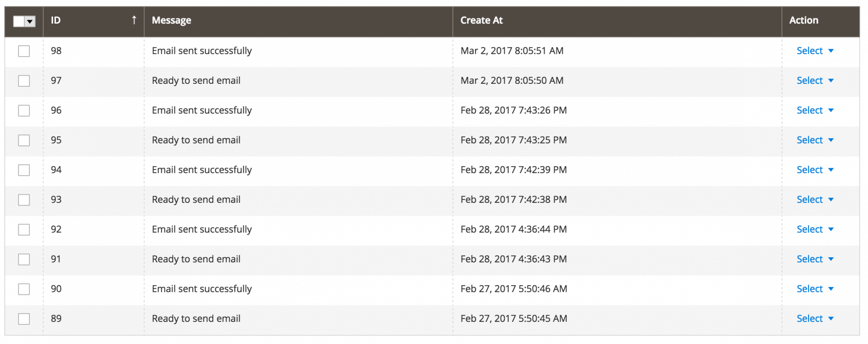Sort by the Create At column header
This screenshot has width=868, height=344.
[x=481, y=20]
